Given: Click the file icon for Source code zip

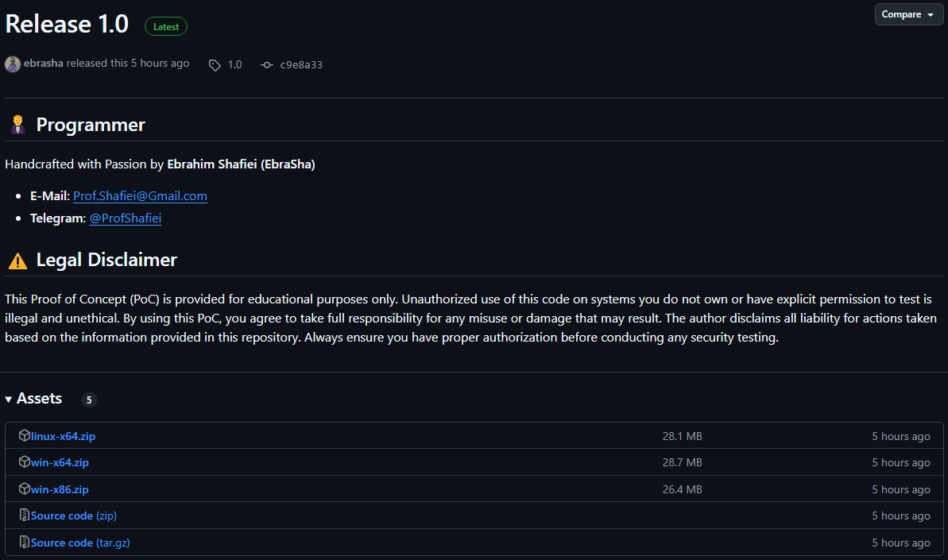Looking at the screenshot, I should click(25, 516).
